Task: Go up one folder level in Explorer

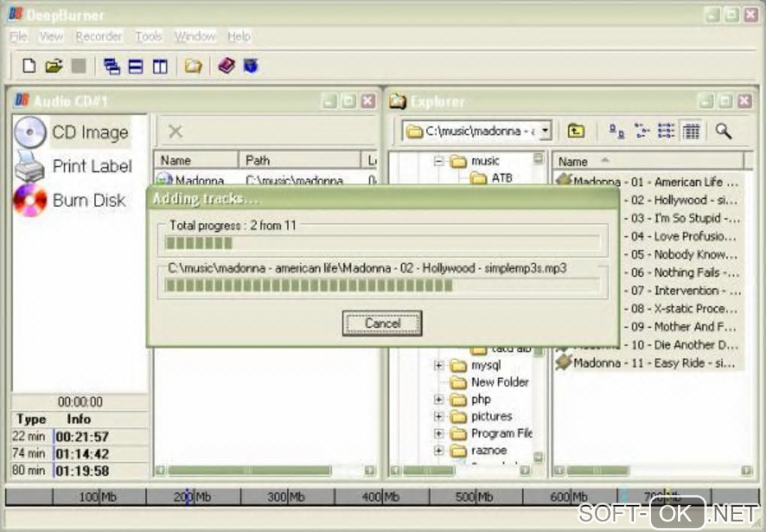Action: tap(576, 131)
